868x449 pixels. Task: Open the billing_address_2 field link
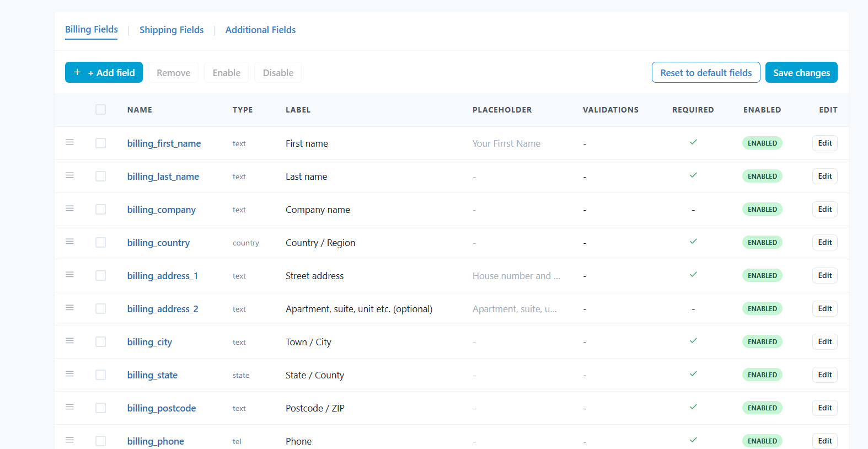click(163, 309)
